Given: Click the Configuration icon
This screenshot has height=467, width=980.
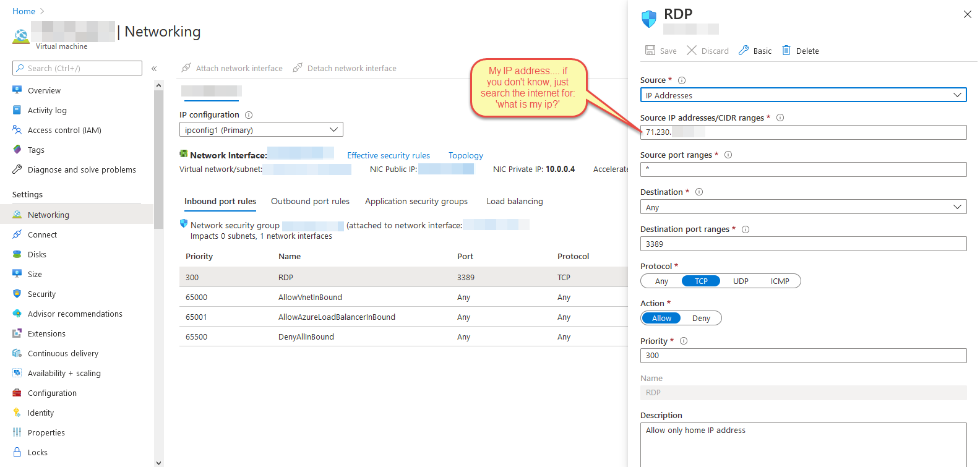Looking at the screenshot, I should click(17, 393).
